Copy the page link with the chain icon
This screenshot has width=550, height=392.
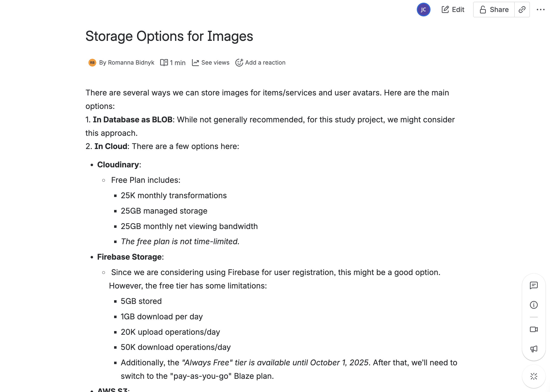pos(522,10)
